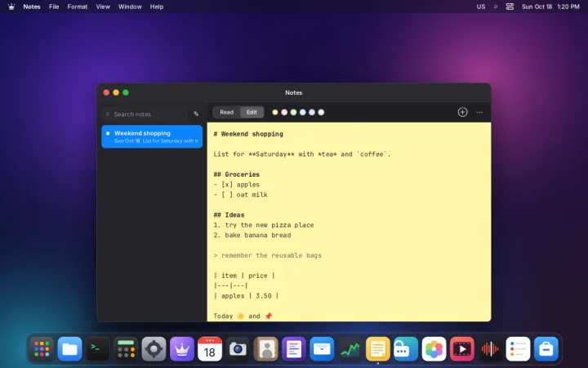Click the Notes window title bar text

coord(294,92)
